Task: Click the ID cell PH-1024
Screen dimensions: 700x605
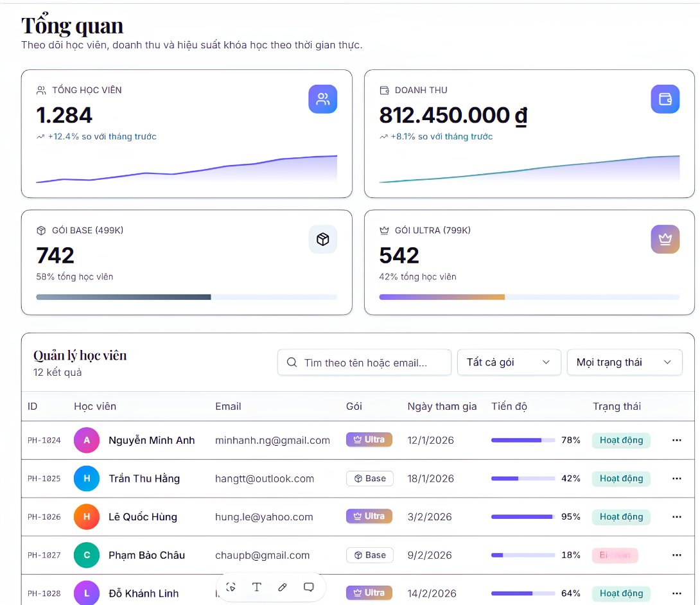Action: click(x=44, y=440)
